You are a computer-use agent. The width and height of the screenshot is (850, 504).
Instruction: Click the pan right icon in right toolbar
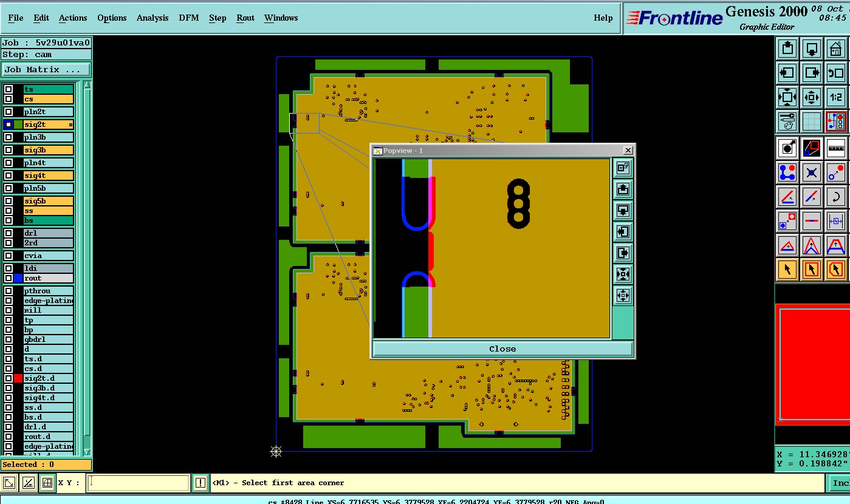[x=812, y=72]
